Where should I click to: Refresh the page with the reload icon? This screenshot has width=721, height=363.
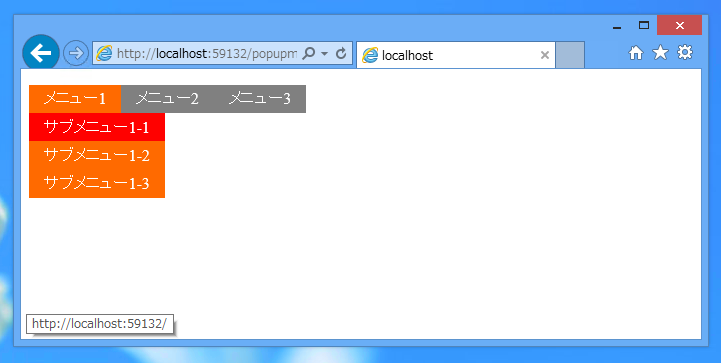click(x=341, y=53)
